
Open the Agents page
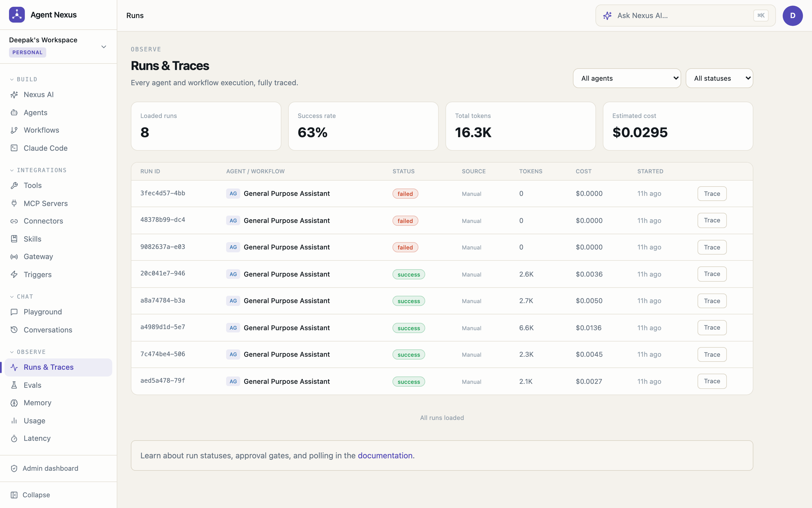[58, 113]
